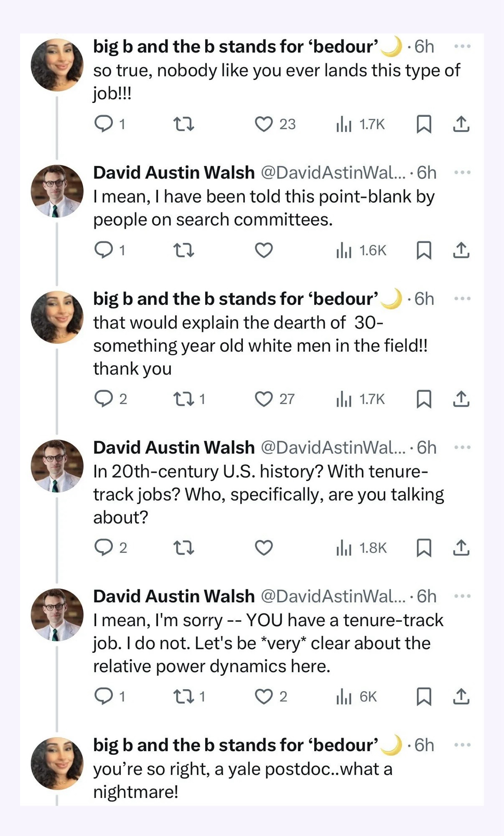Screen dimensions: 504x836
Task: Bookmark the "point-blank by people on search committees" tweet
Action: [424, 251]
